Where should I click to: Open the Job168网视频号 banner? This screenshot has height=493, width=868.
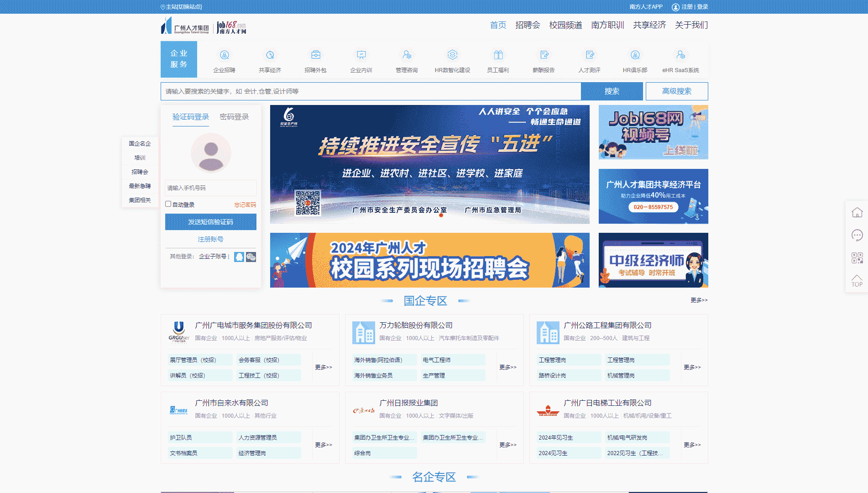(654, 132)
